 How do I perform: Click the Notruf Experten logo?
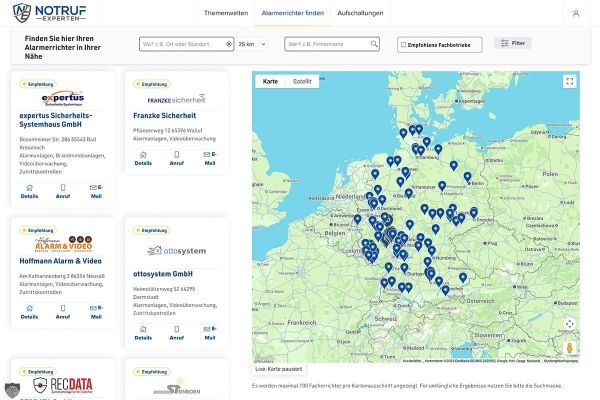[x=49, y=12]
